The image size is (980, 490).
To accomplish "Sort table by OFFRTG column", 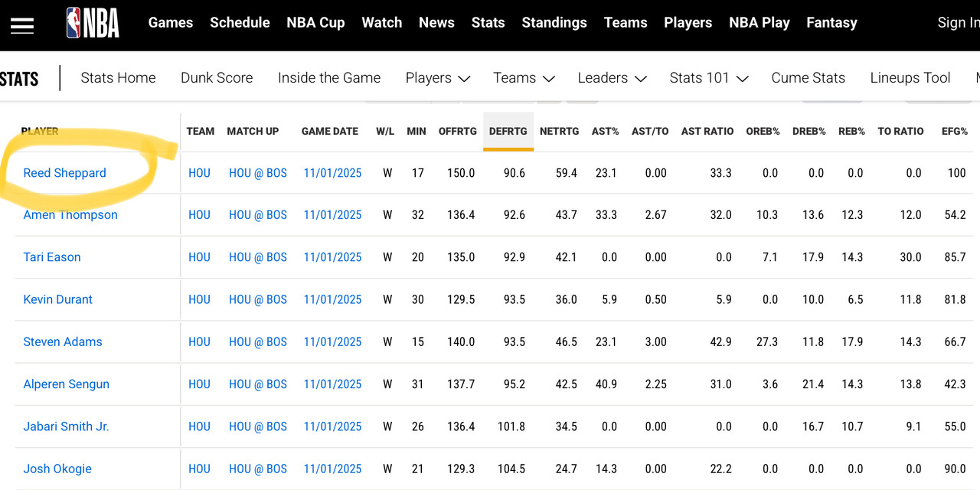I will coord(458,132).
